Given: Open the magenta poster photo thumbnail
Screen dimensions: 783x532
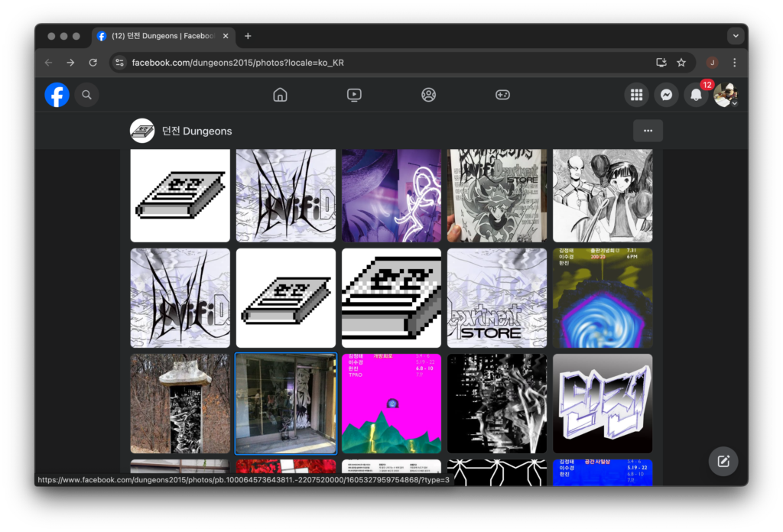Looking at the screenshot, I should click(391, 404).
